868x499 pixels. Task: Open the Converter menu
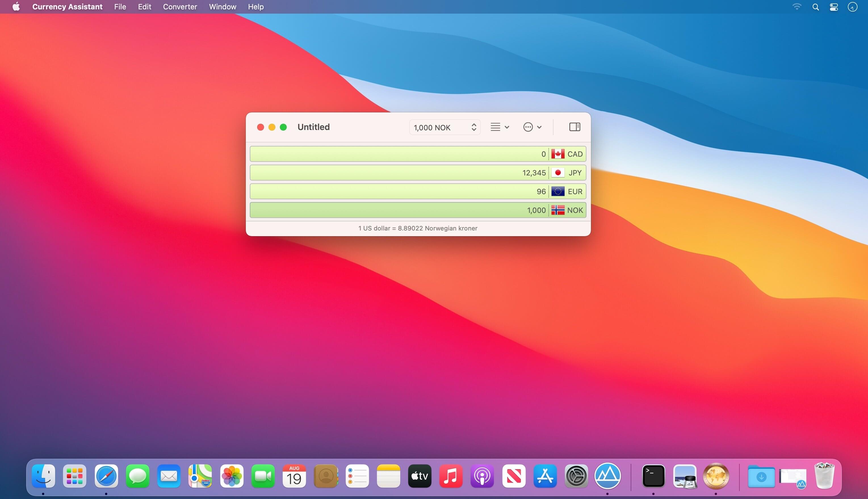coord(180,7)
